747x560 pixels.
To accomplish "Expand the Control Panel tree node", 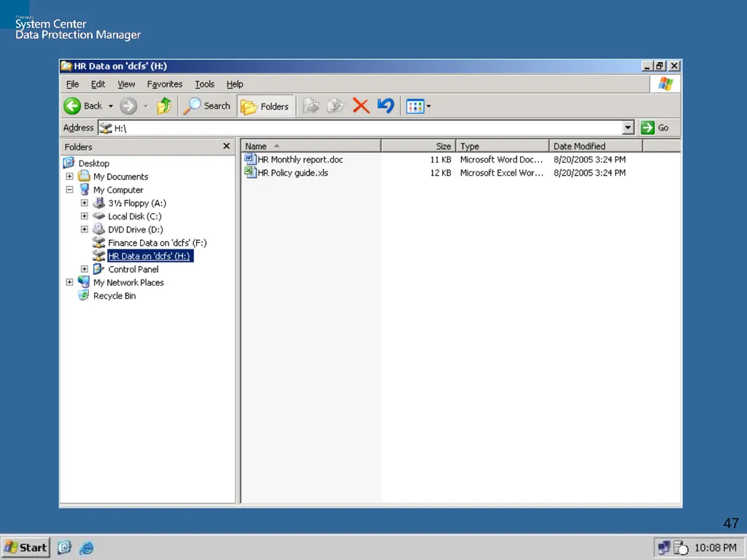I will (x=85, y=269).
